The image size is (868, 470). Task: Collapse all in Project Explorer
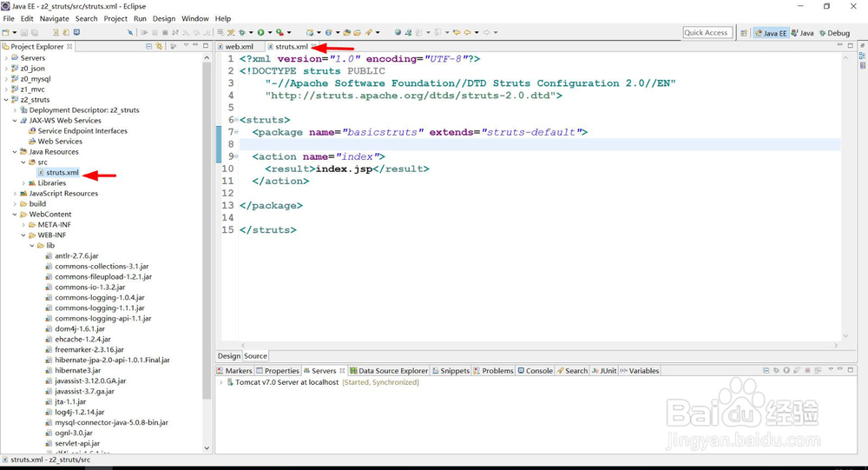(x=149, y=46)
